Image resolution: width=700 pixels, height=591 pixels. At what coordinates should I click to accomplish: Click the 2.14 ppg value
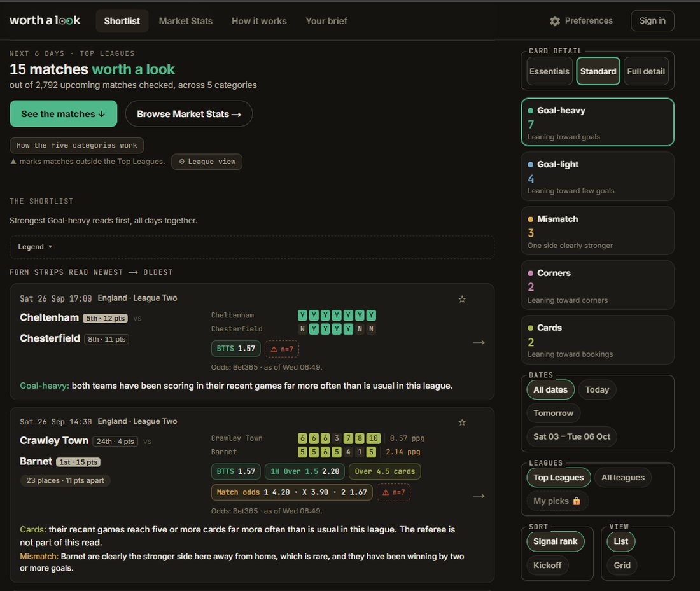coord(403,452)
